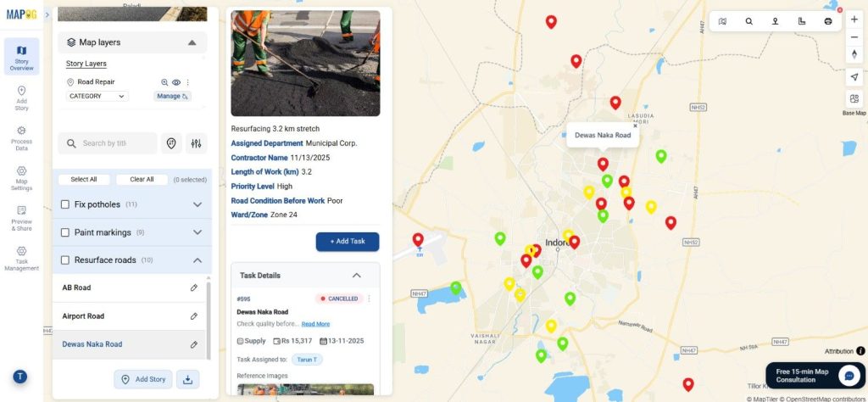Check the Paint markings checkbox

(64, 232)
